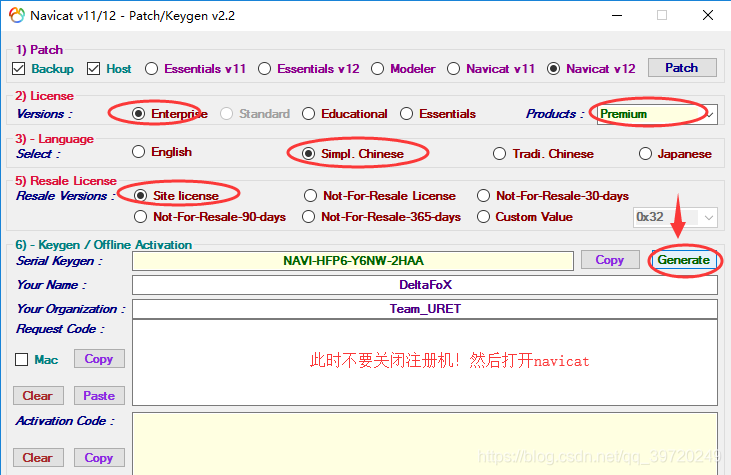Paste into the Request Code box

coord(99,396)
